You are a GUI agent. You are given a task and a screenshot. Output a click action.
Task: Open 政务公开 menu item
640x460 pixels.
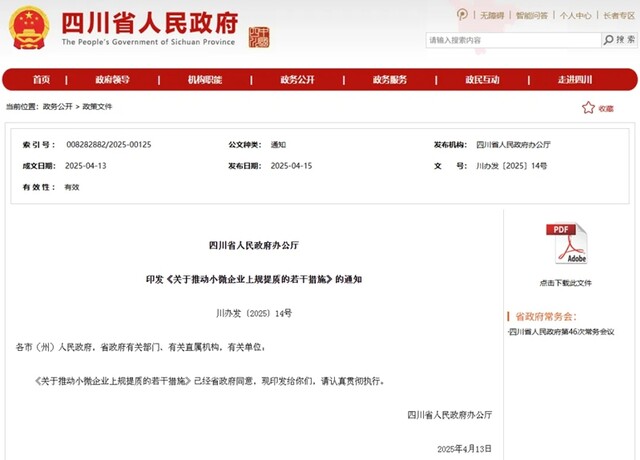[x=298, y=80]
